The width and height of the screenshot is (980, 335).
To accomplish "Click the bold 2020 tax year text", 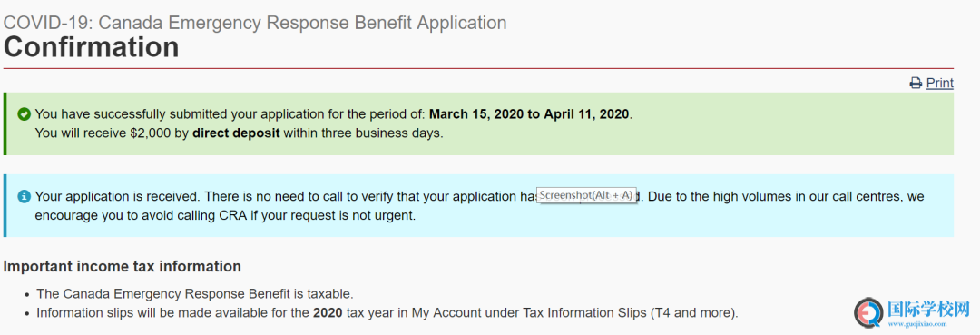I will (x=328, y=312).
